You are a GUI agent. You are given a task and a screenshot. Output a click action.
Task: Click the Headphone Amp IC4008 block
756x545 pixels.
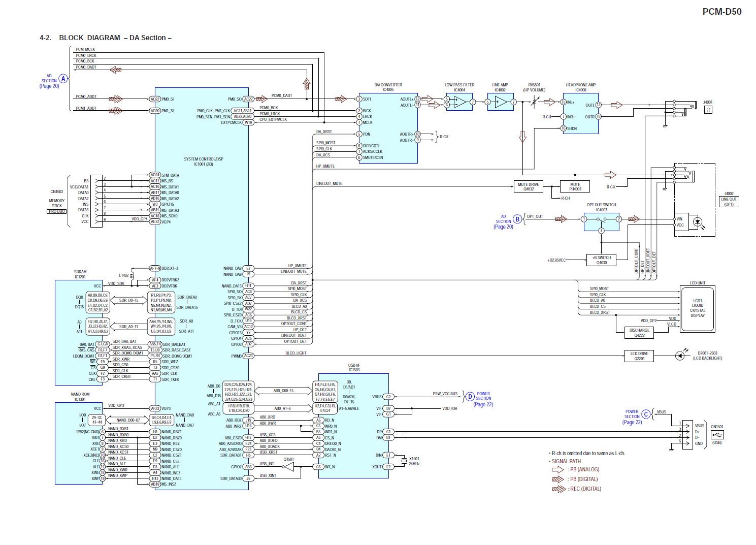(581, 114)
